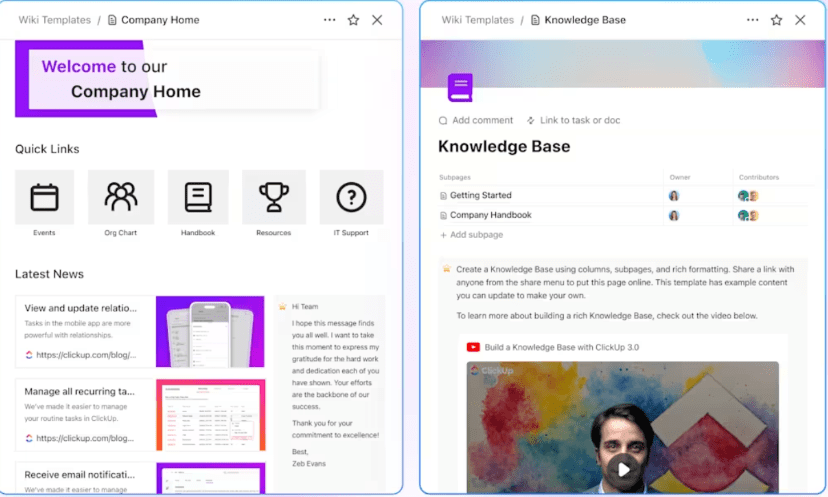The height and width of the screenshot is (497, 828).
Task: Play the Build a Knowledge Base video
Action: click(623, 469)
